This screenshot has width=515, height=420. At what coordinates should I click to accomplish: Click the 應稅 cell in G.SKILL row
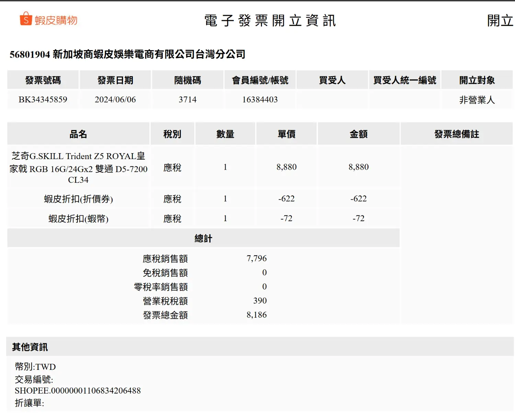coord(172,168)
